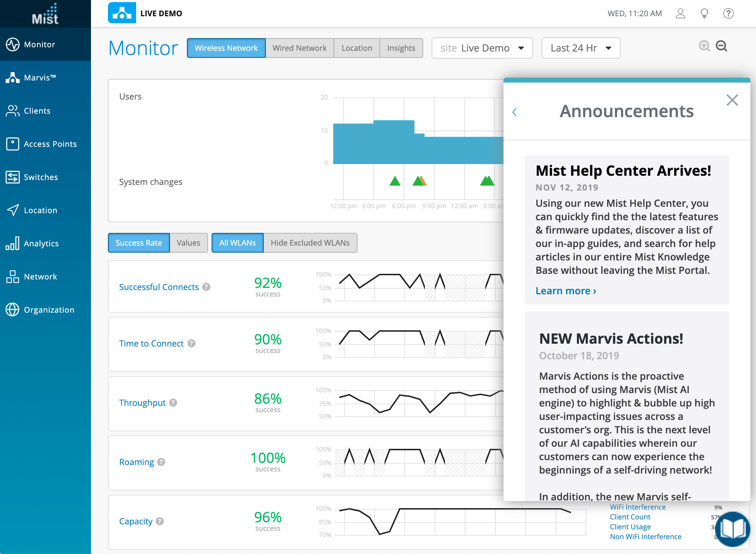Switch to the Wired Network tab
The width and height of the screenshot is (756, 554).
click(299, 48)
